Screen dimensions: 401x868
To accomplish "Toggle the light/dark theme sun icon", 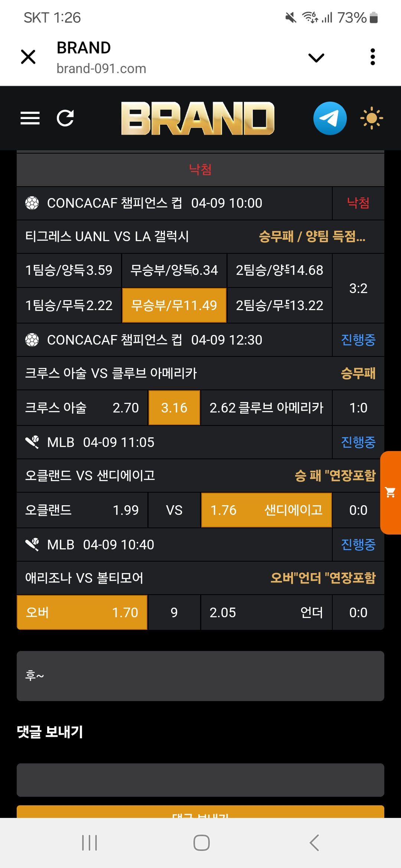I will tap(371, 118).
